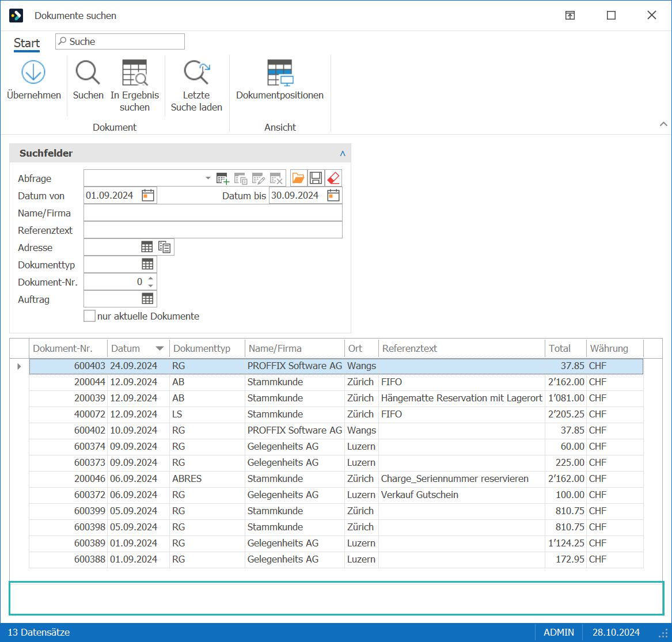The height and width of the screenshot is (642, 672).
Task: Enable the nur aktuelle Dokumente checkbox
Action: [90, 316]
